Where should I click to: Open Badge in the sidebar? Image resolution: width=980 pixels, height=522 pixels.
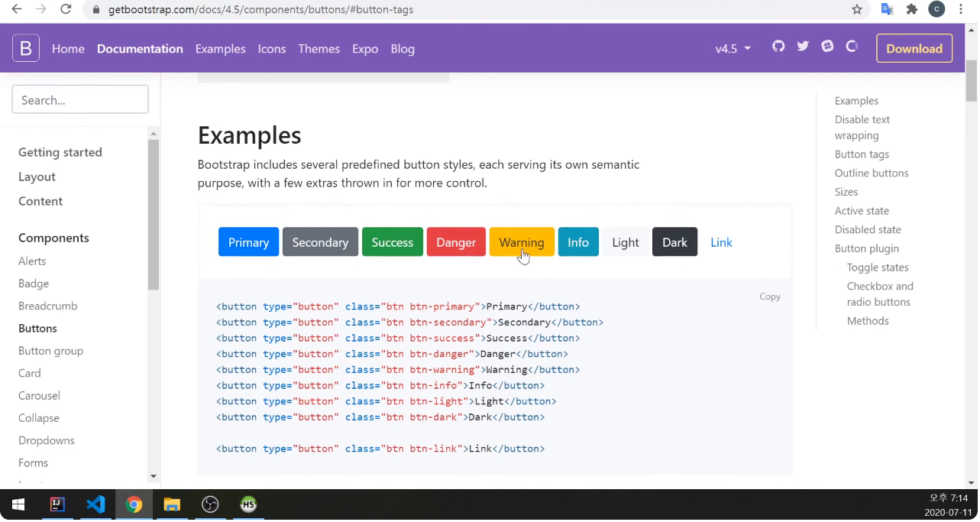(x=34, y=284)
